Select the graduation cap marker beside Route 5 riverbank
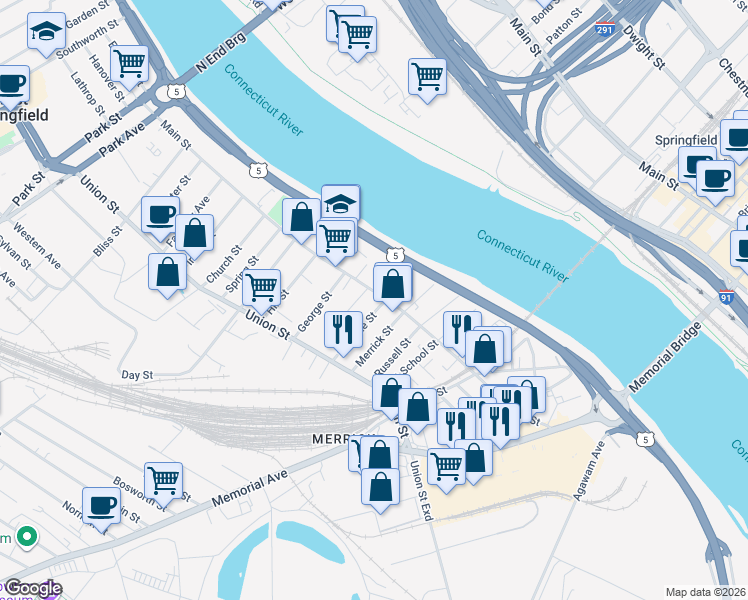 tap(341, 203)
